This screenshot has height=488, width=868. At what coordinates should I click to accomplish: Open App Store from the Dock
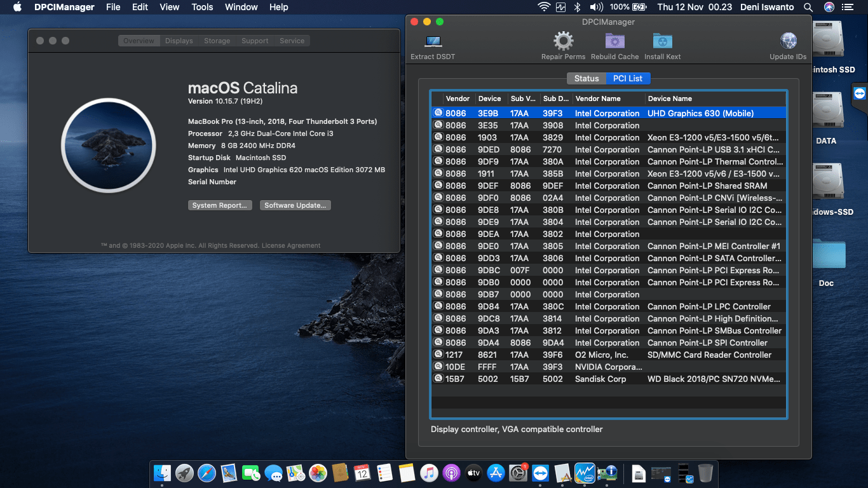pyautogui.click(x=496, y=473)
